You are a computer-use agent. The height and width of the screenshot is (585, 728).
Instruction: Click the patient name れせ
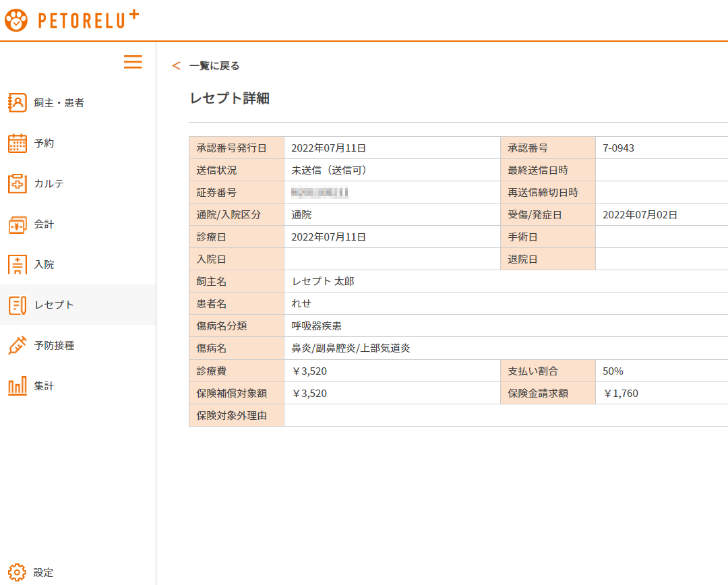point(301,304)
